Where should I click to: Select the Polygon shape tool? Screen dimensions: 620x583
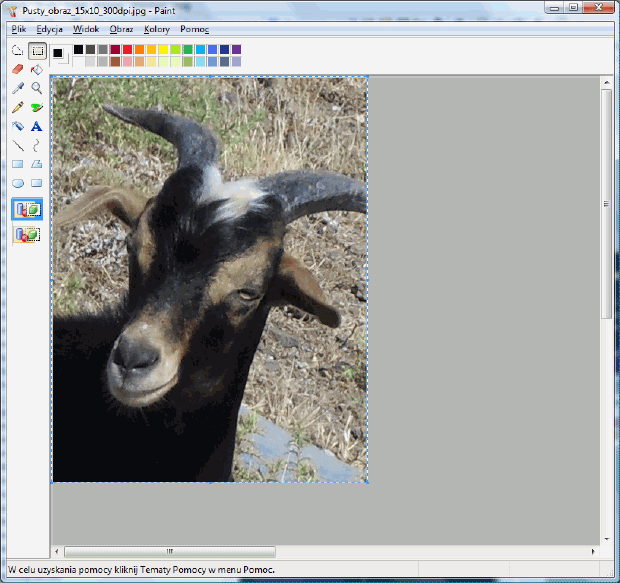tap(37, 164)
